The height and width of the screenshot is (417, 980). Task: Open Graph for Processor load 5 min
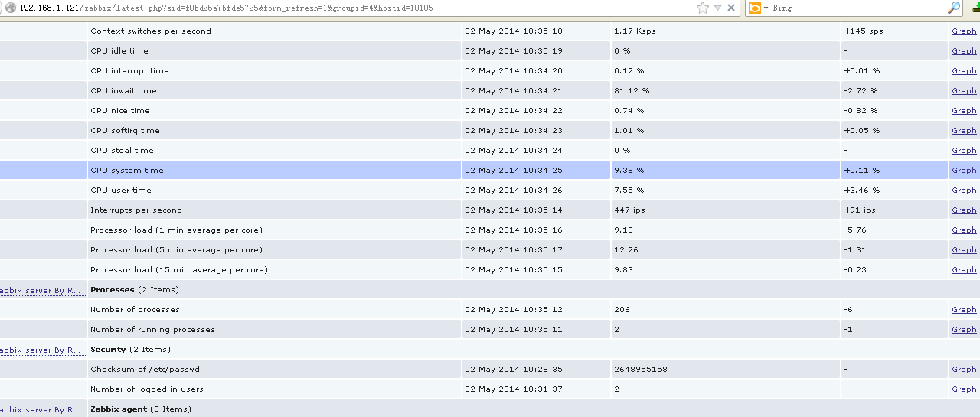pos(964,250)
